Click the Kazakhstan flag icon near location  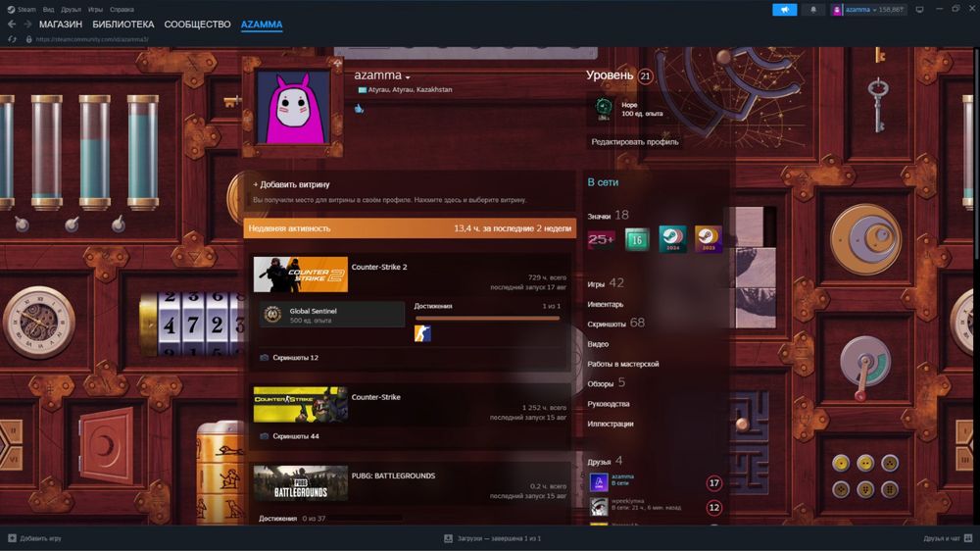tap(362, 90)
